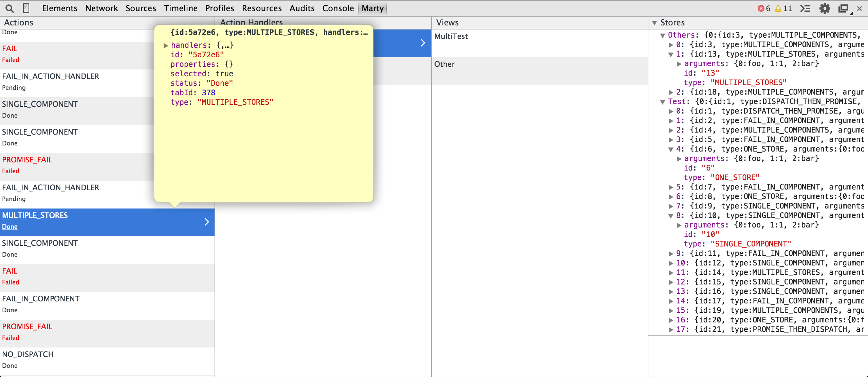Click the red error count icon
This screenshot has height=377, width=868.
click(761, 8)
